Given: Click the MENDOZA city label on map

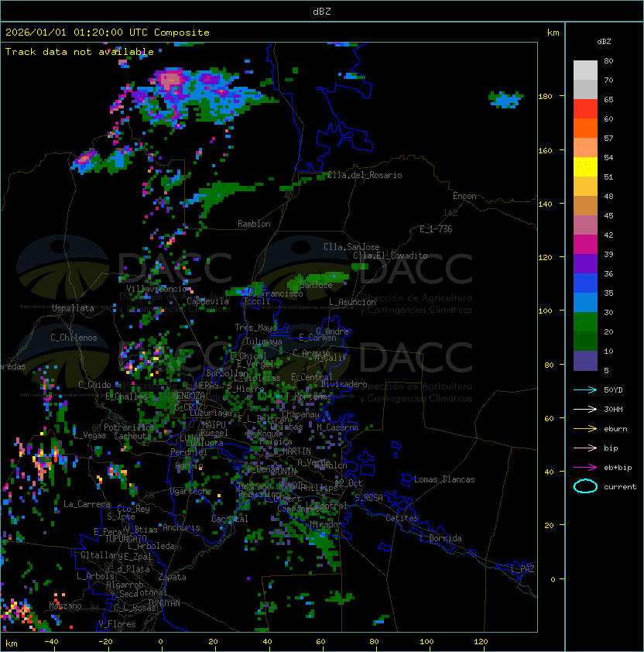Looking at the screenshot, I should tap(189, 396).
